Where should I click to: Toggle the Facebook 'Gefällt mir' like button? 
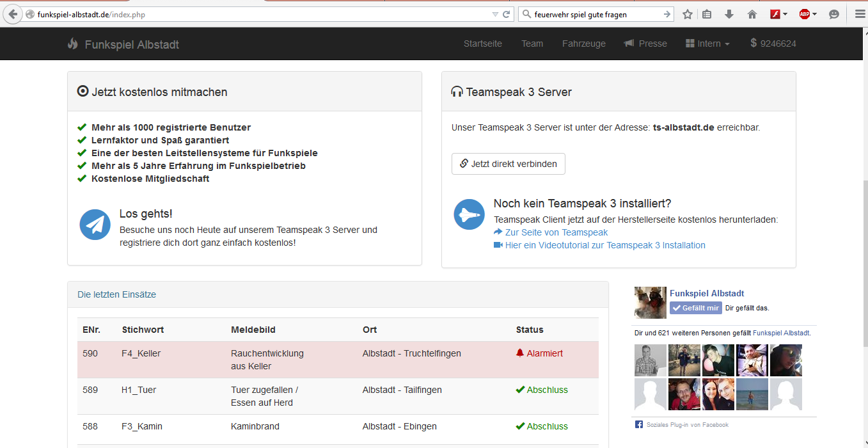[x=696, y=308]
